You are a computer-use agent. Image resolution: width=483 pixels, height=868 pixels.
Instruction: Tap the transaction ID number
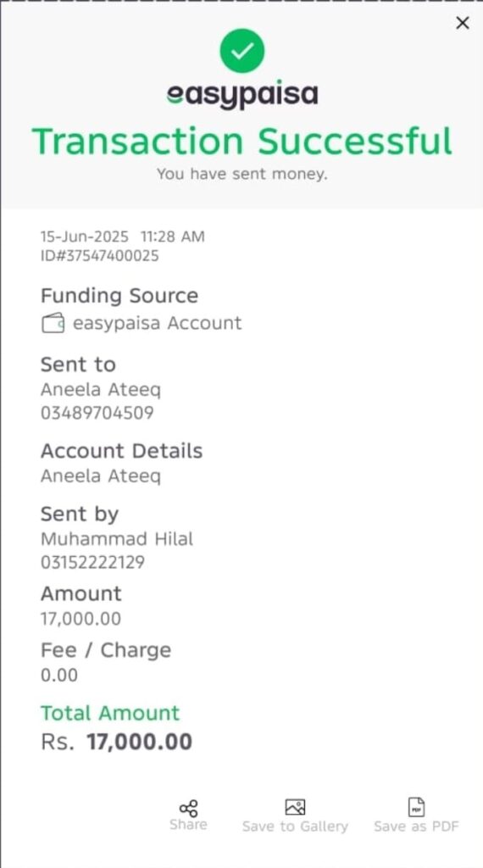pos(100,256)
